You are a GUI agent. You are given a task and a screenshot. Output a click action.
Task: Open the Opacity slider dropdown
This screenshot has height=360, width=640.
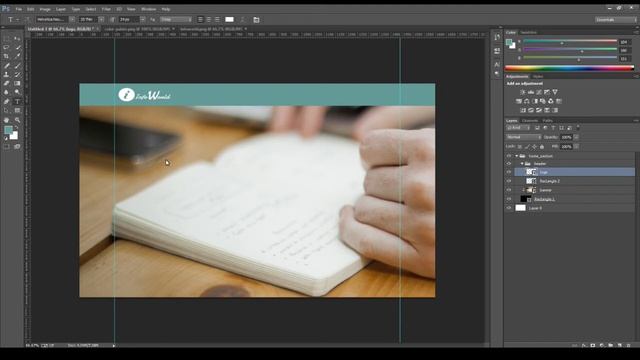click(576, 137)
